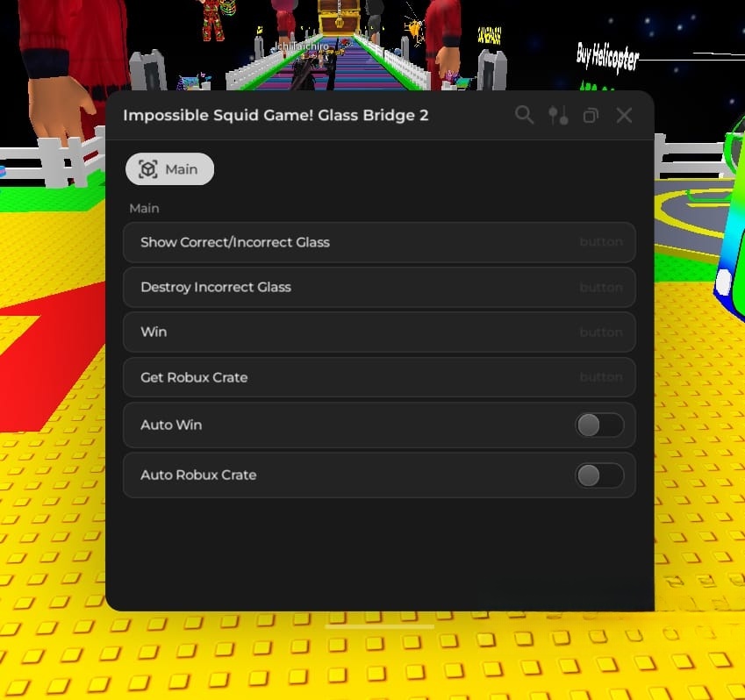Click the panel title Impossible Squid Game

[x=276, y=116]
